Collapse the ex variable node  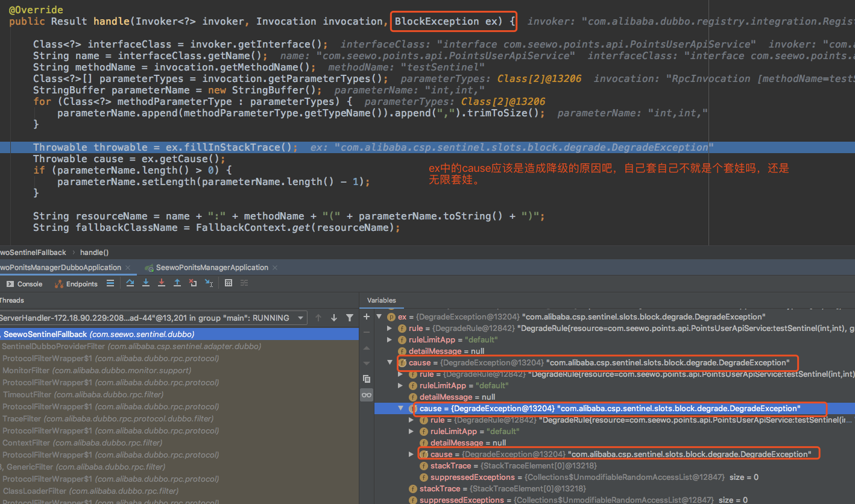[379, 317]
